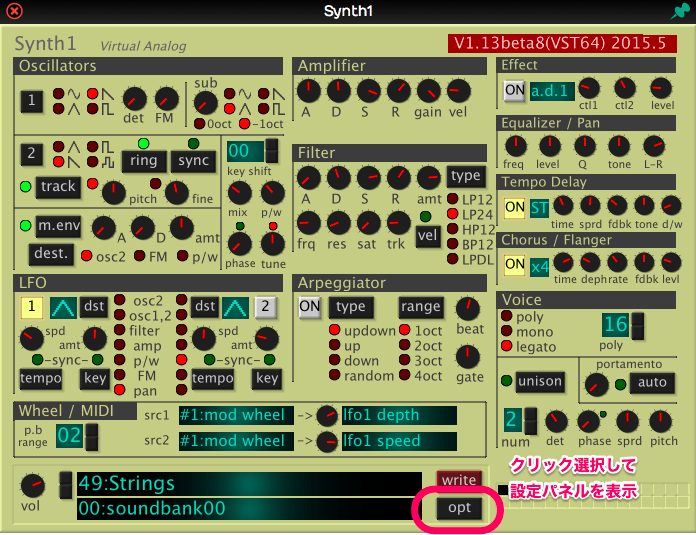Toggle the unison button
The width and height of the screenshot is (696, 535).
[540, 382]
